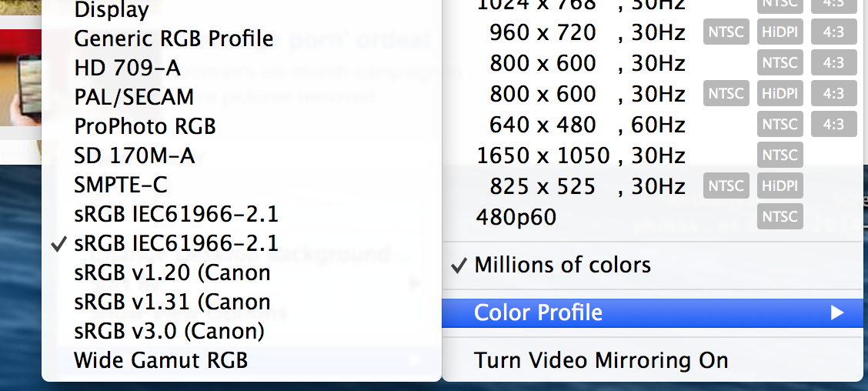This screenshot has height=391, width=868.
Task: Select the sRGB v3.0 (Canon) profile
Action: tap(169, 331)
